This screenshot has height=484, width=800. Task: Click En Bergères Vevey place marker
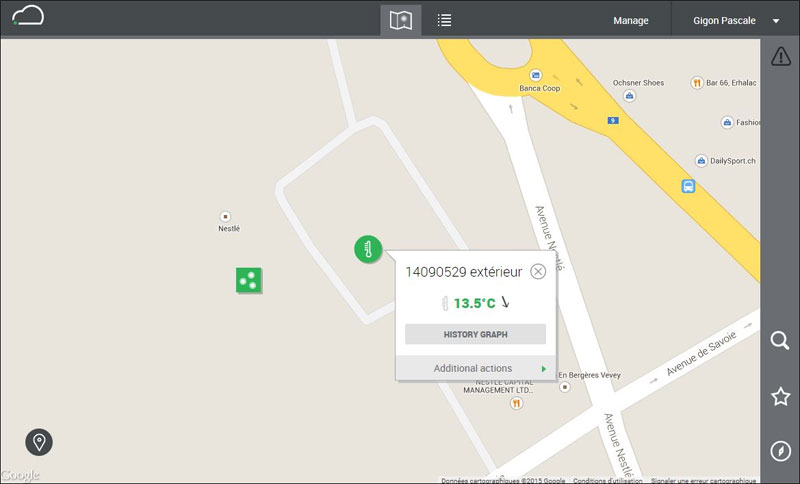(x=565, y=387)
